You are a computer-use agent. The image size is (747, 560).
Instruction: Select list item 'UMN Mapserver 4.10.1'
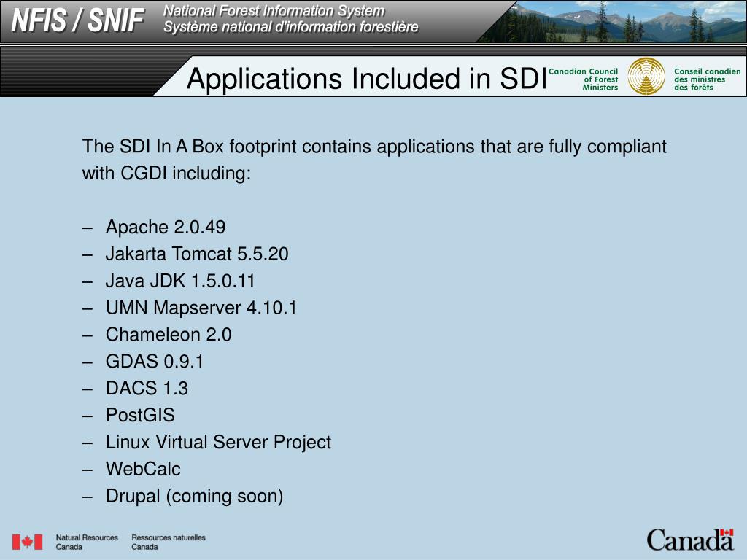click(201, 308)
